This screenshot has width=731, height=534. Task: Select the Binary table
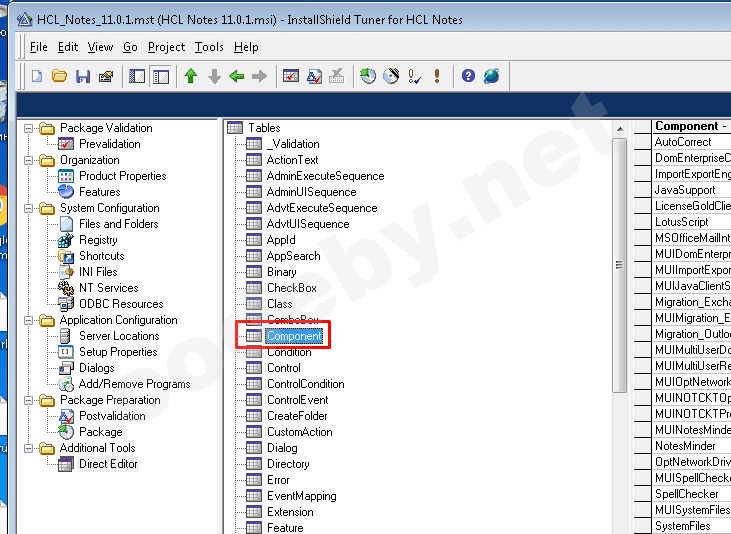click(x=282, y=272)
